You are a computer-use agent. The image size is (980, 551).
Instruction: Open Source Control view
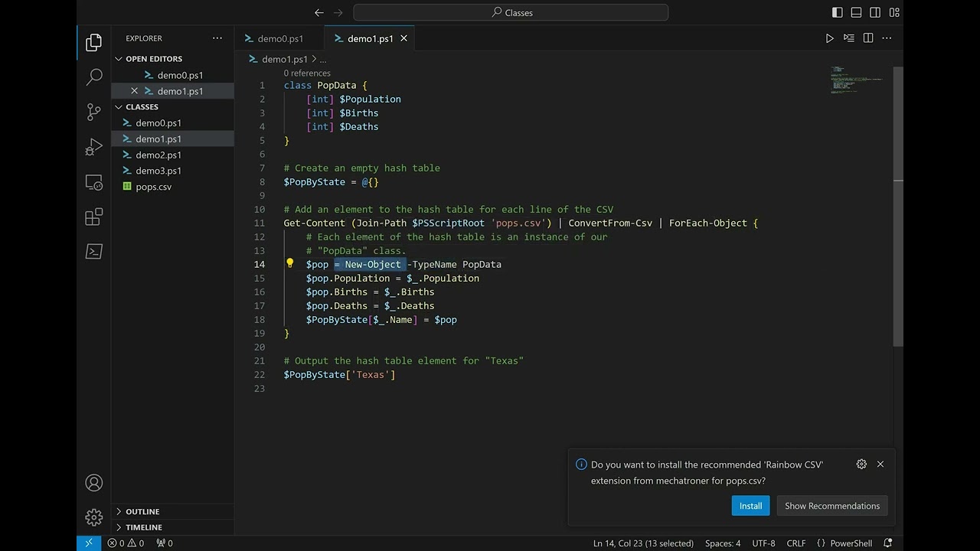[x=93, y=112]
